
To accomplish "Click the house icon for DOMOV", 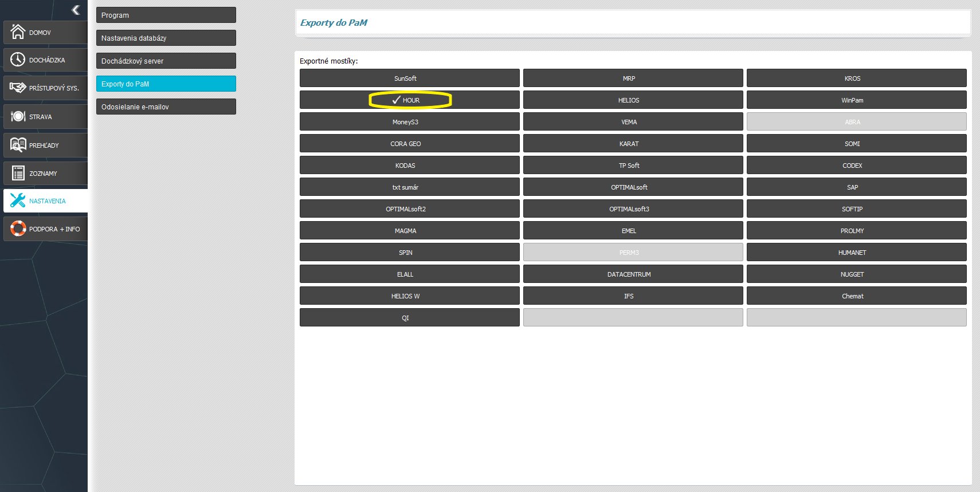I will pos(18,32).
